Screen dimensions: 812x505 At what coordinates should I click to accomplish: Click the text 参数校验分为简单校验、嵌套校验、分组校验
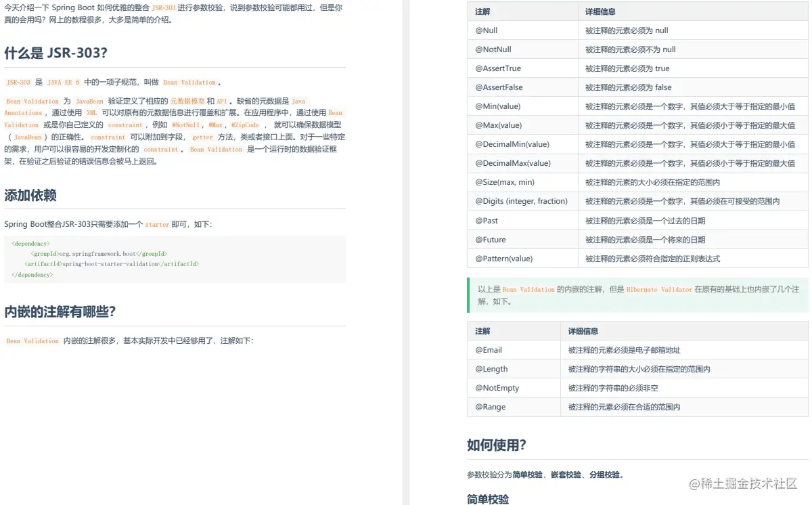(x=545, y=475)
